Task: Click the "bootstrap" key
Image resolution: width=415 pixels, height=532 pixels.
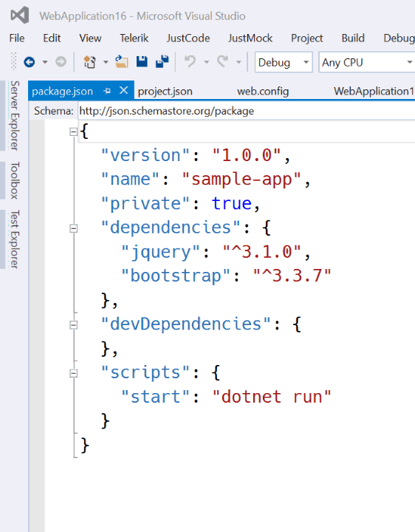Action: click(176, 276)
